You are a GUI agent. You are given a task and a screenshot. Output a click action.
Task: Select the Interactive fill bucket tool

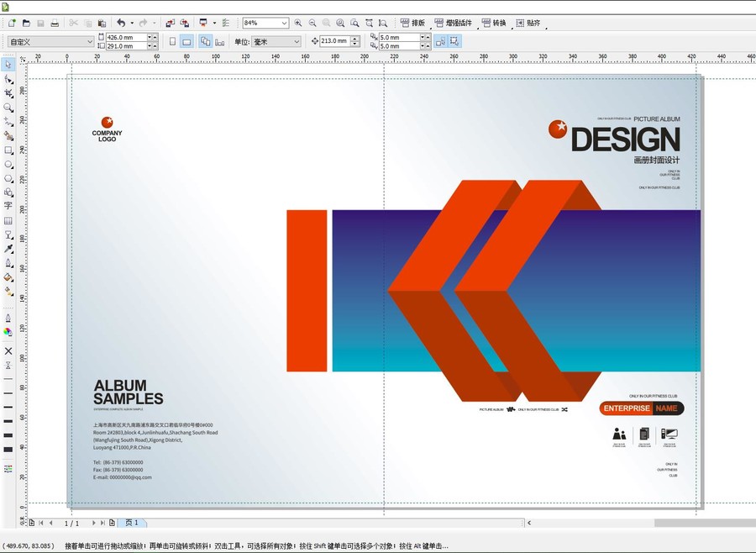click(8, 277)
